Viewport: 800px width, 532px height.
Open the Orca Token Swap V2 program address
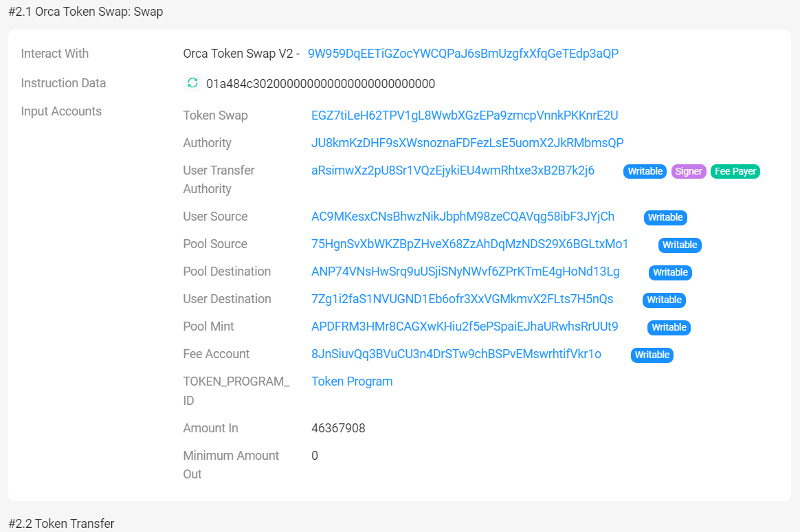[x=463, y=54]
